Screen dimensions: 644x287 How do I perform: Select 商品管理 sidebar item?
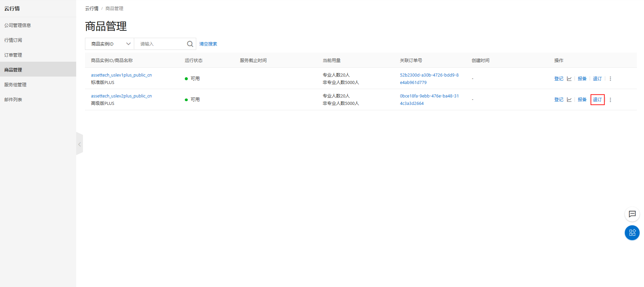pyautogui.click(x=38, y=70)
